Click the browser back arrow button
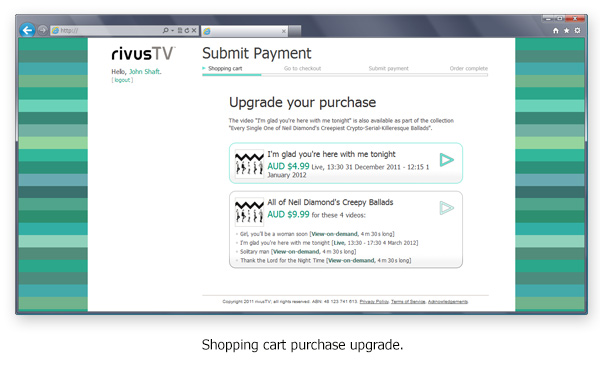Viewport: 600px width, 372px height. click(x=27, y=30)
